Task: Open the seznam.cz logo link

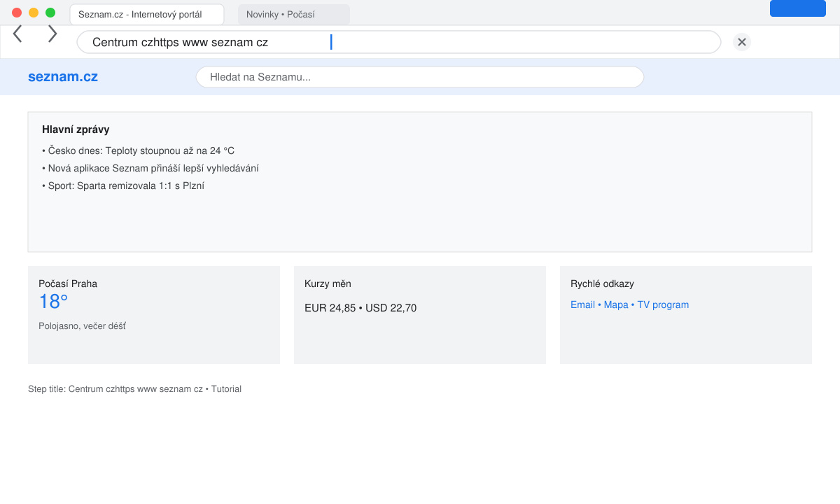Action: (63, 77)
